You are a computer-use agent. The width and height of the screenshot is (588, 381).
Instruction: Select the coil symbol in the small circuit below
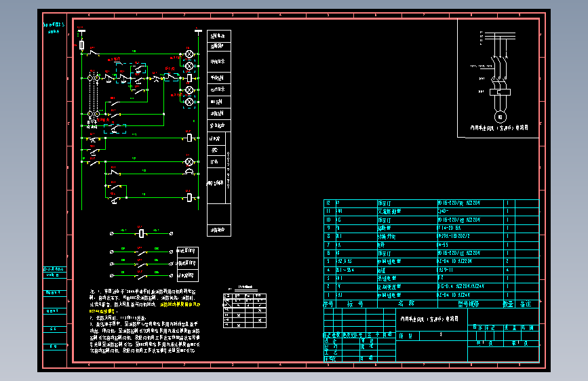coord(141,234)
